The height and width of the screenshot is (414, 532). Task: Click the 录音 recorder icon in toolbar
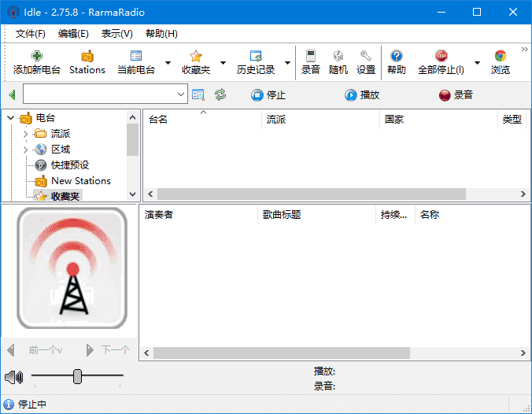click(x=310, y=57)
